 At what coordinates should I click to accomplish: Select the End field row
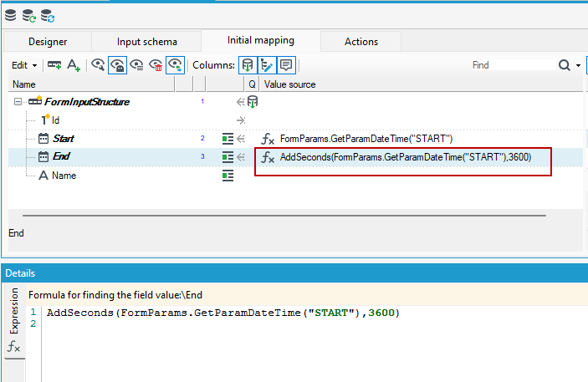[295, 157]
